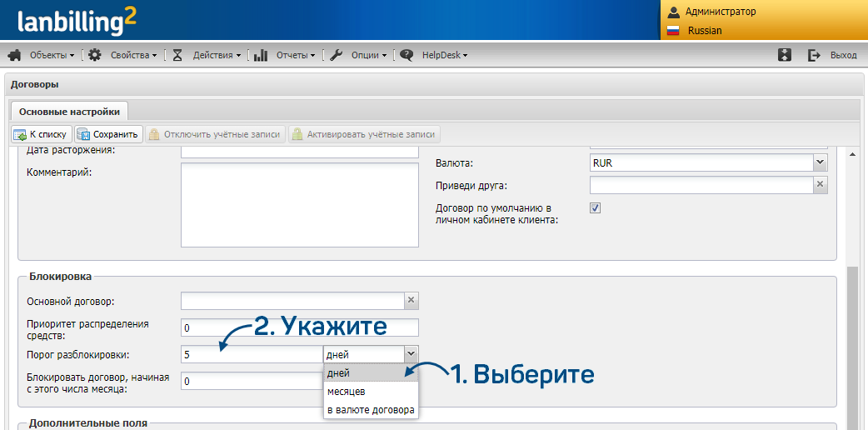Screen dimensions: 868x430
Task: Open the Отчеты menu
Action: (x=296, y=55)
